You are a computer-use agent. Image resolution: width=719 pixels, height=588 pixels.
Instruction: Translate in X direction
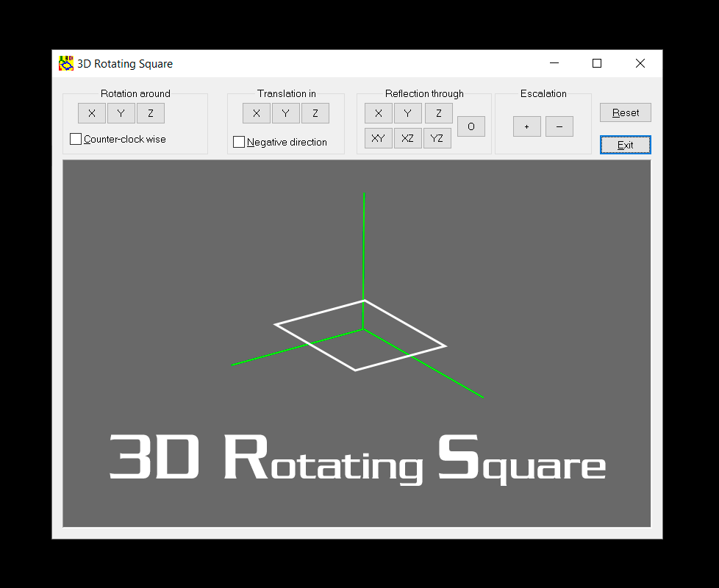257,113
